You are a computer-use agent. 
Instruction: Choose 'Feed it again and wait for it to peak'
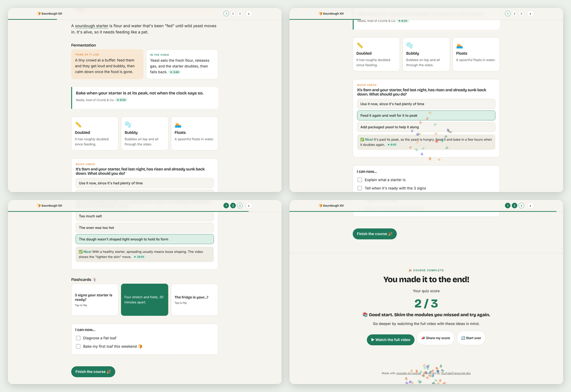pyautogui.click(x=426, y=116)
